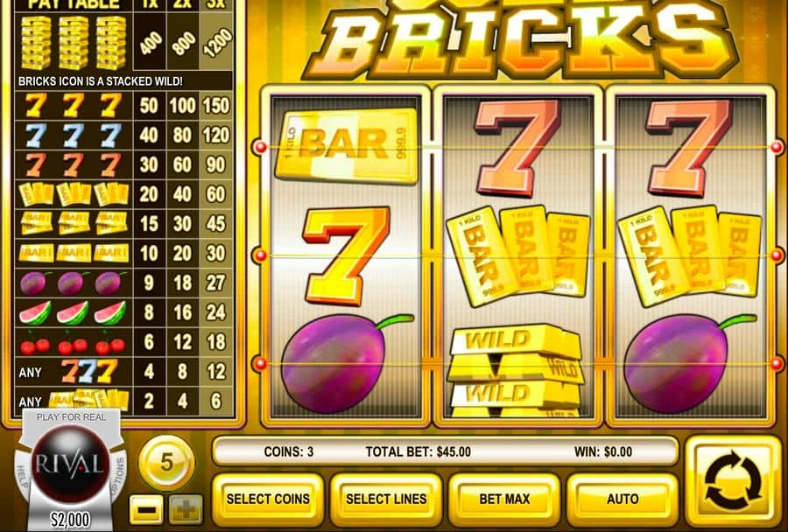Increase coin value with the plus button

[x=186, y=509]
